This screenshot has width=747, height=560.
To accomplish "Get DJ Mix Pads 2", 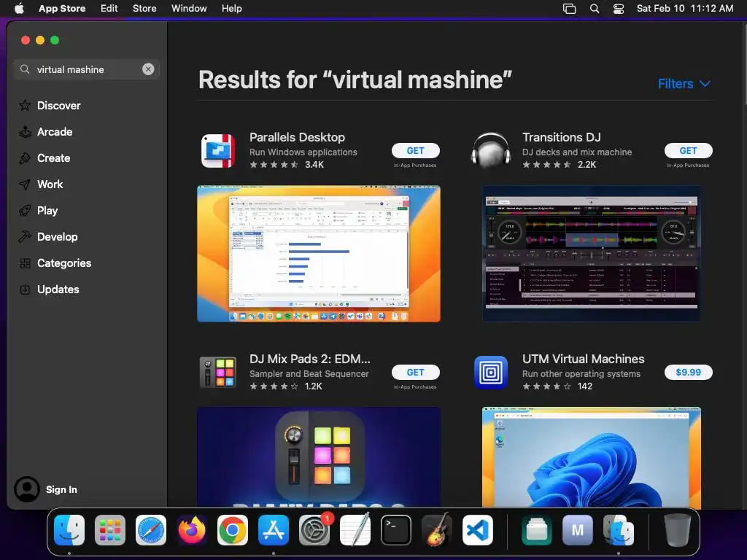I will [x=415, y=372].
